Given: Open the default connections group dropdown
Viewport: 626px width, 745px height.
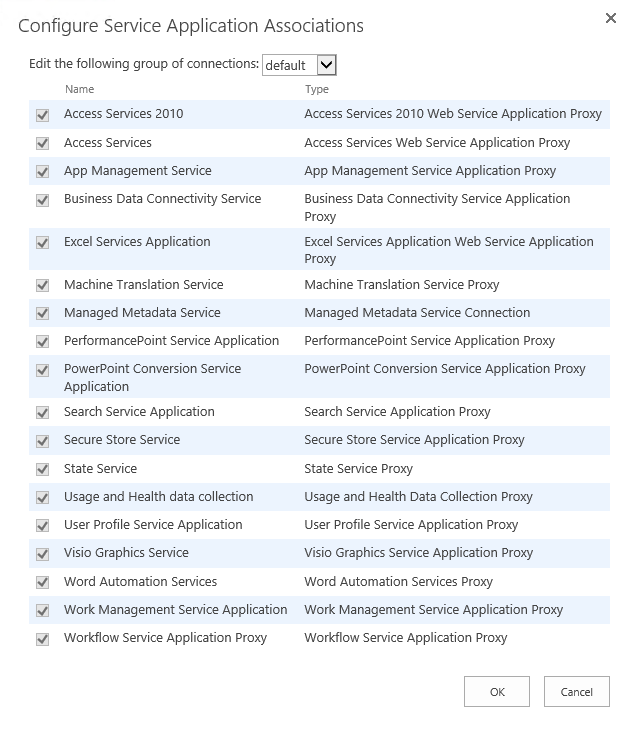Looking at the screenshot, I should click(x=299, y=65).
